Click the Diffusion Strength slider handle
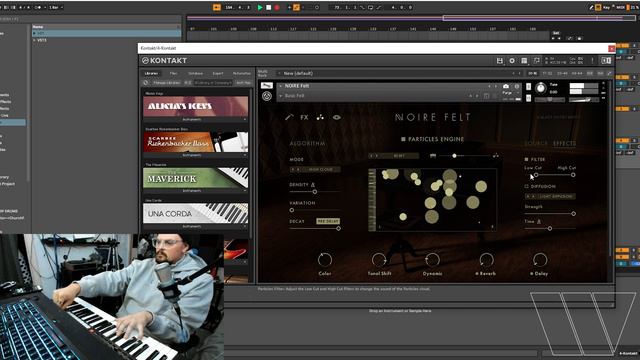Viewport: 640px width, 360px height. point(573,213)
